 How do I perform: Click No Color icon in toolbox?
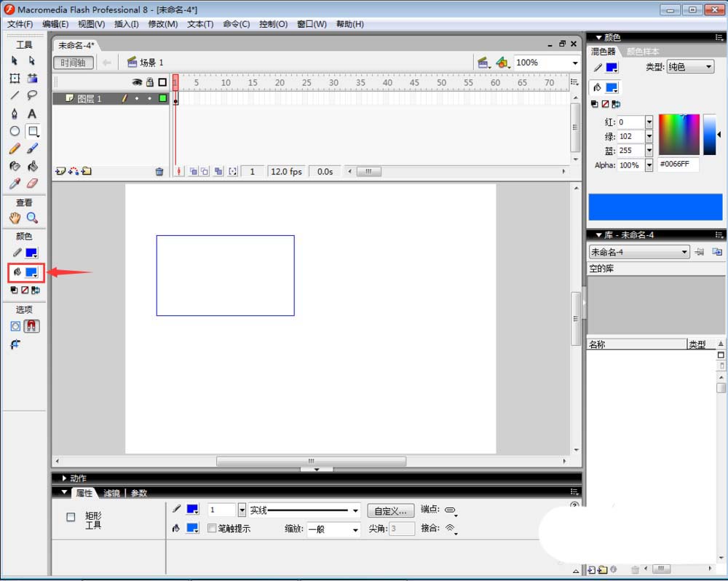[x=25, y=290]
